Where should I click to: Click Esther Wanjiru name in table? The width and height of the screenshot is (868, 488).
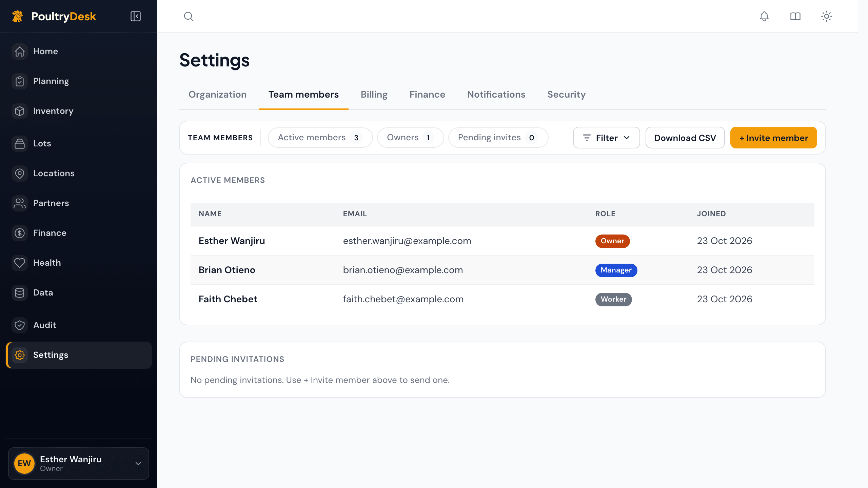click(x=232, y=241)
